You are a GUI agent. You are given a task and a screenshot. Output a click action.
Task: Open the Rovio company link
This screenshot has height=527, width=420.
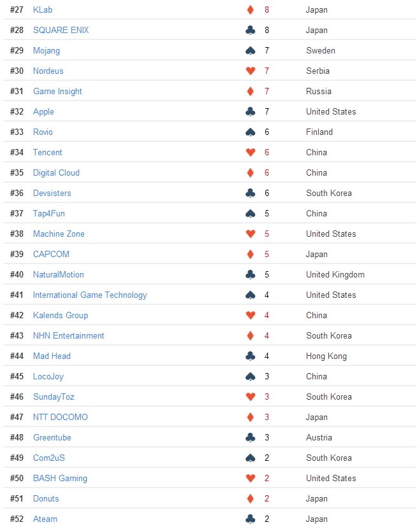point(43,132)
